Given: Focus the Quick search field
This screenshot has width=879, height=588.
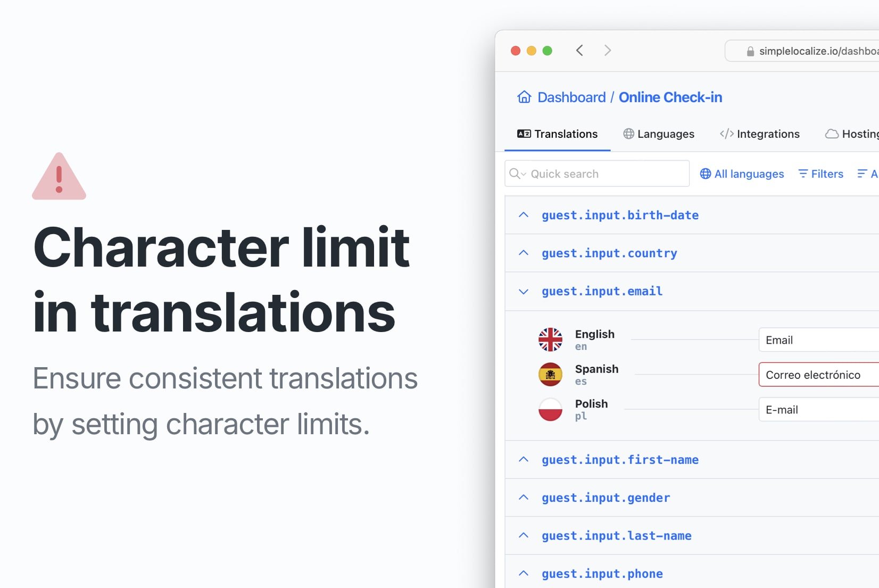Looking at the screenshot, I should tap(597, 173).
